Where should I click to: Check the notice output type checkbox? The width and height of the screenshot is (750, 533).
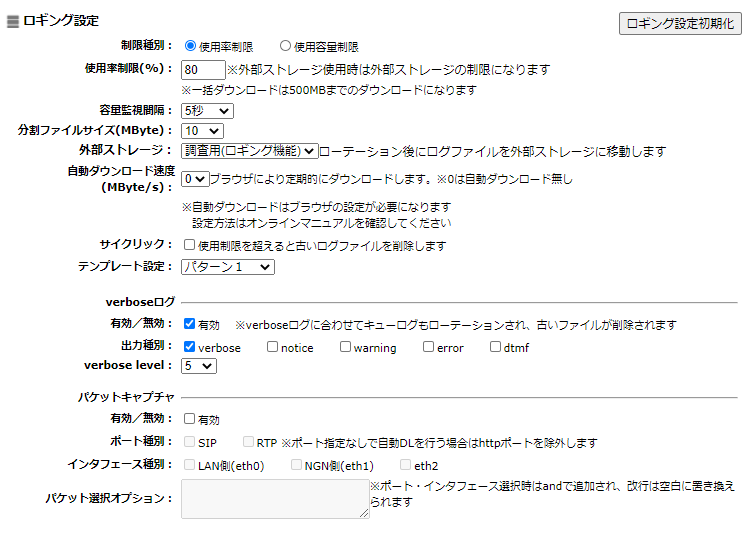click(x=272, y=346)
